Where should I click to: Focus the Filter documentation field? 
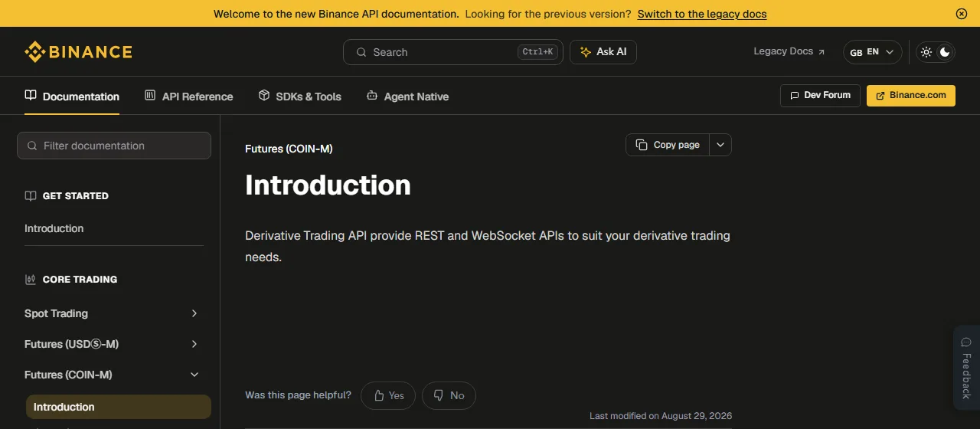(x=114, y=146)
